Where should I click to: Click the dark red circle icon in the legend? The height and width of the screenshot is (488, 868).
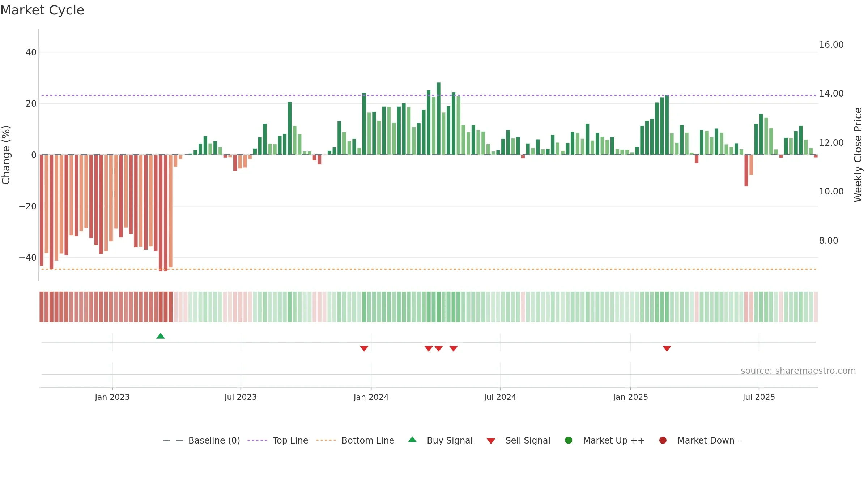pyautogui.click(x=663, y=440)
